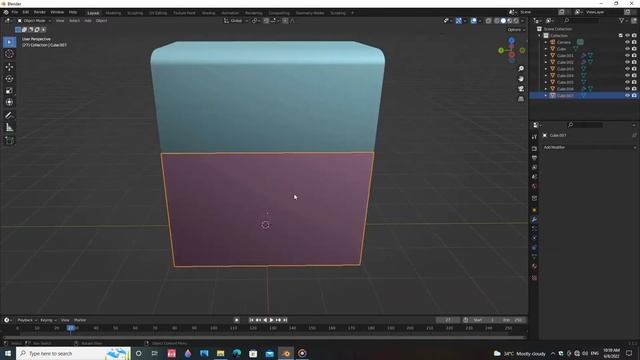Toggle X-ray display in viewport header

pos(489,21)
